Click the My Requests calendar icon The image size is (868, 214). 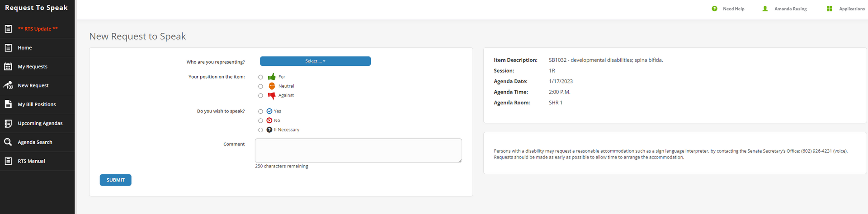click(8, 66)
